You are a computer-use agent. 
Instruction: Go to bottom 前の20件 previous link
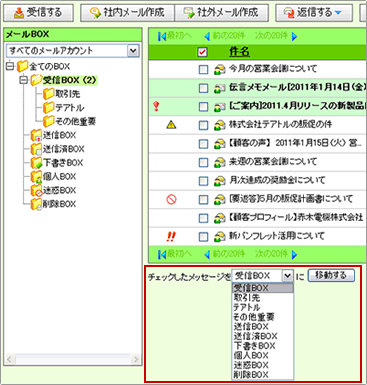[x=225, y=254]
